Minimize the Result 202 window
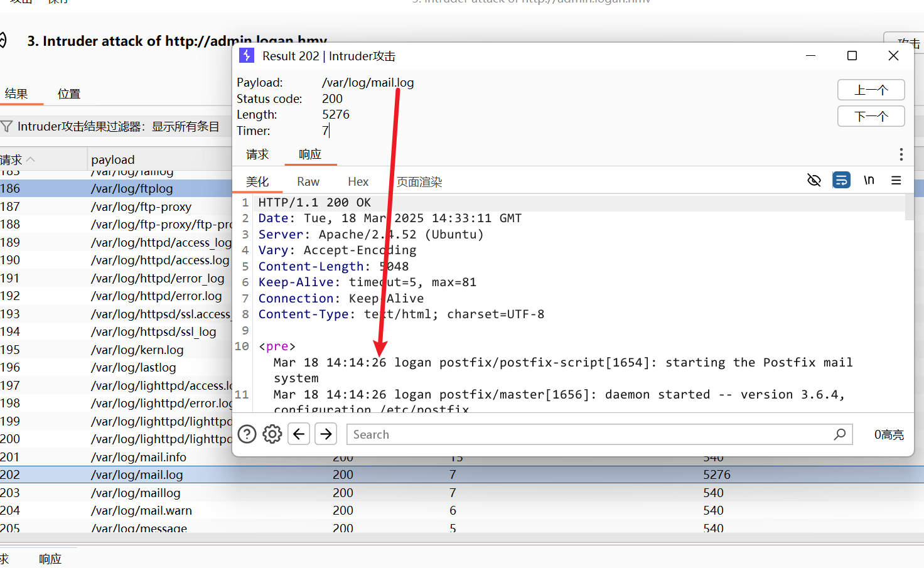This screenshot has width=924, height=568. [x=810, y=56]
